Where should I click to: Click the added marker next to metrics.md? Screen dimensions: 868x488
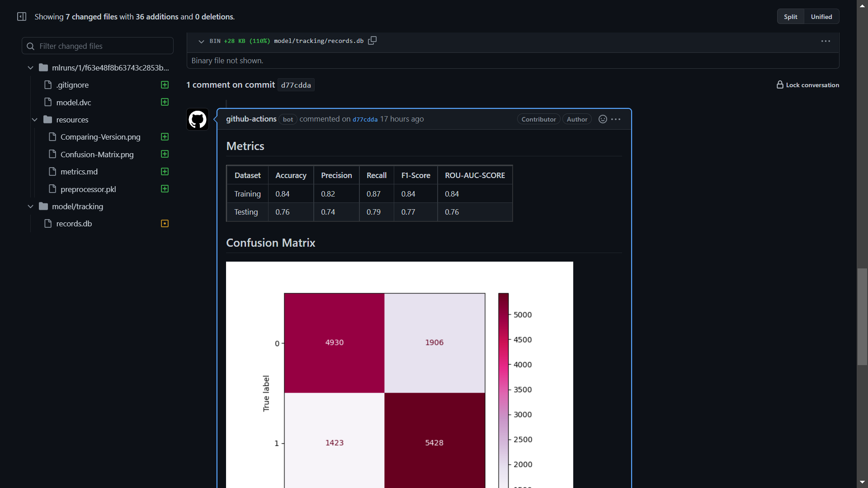pos(165,172)
